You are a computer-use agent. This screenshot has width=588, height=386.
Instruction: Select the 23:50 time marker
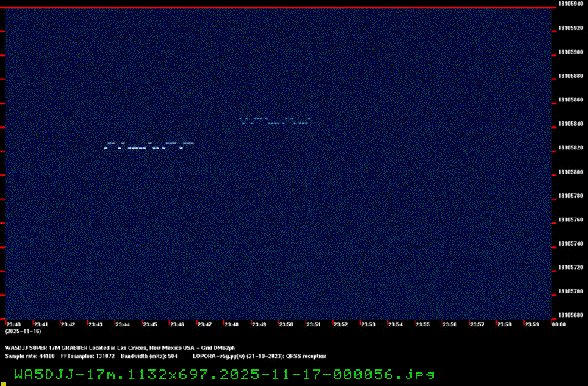(x=286, y=324)
